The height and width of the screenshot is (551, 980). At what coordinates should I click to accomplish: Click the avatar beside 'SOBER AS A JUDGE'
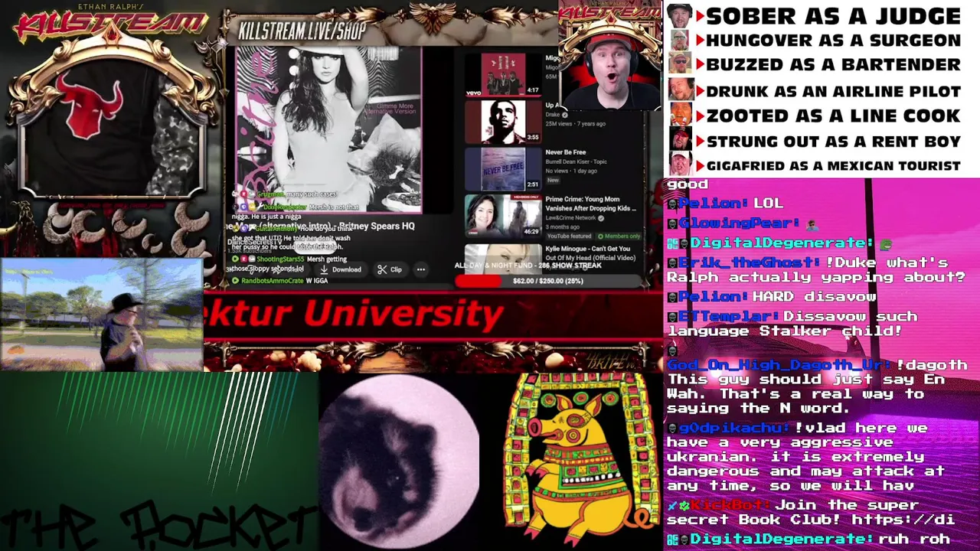point(679,15)
